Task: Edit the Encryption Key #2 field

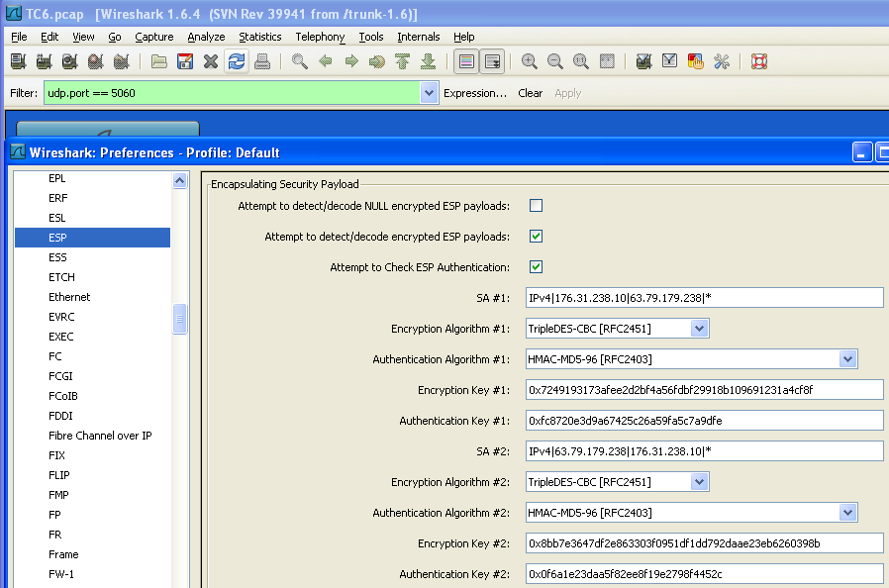Action: [x=704, y=543]
